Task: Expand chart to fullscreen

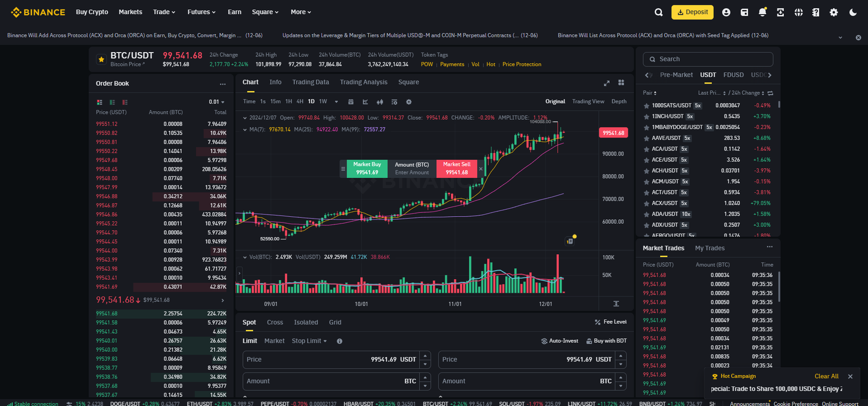Action: pyautogui.click(x=607, y=83)
